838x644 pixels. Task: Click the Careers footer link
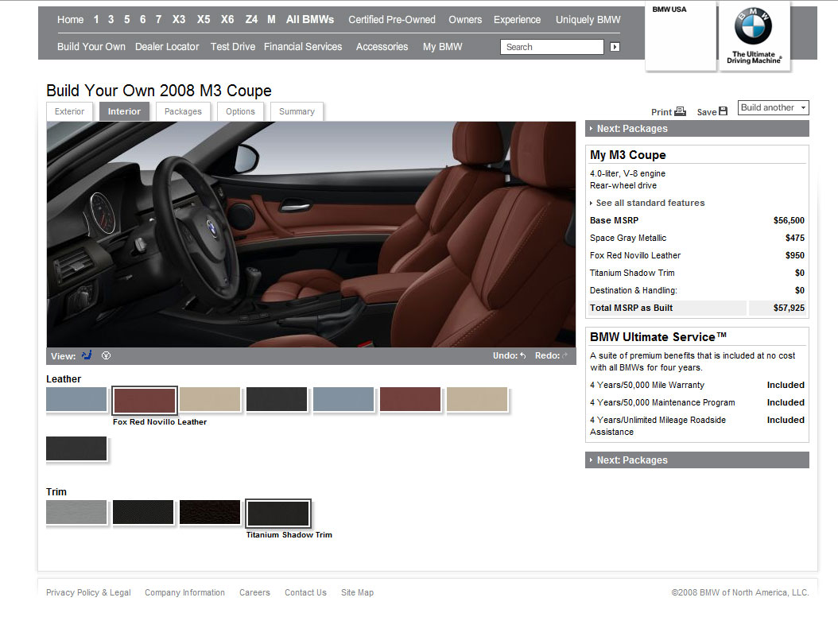(x=254, y=592)
